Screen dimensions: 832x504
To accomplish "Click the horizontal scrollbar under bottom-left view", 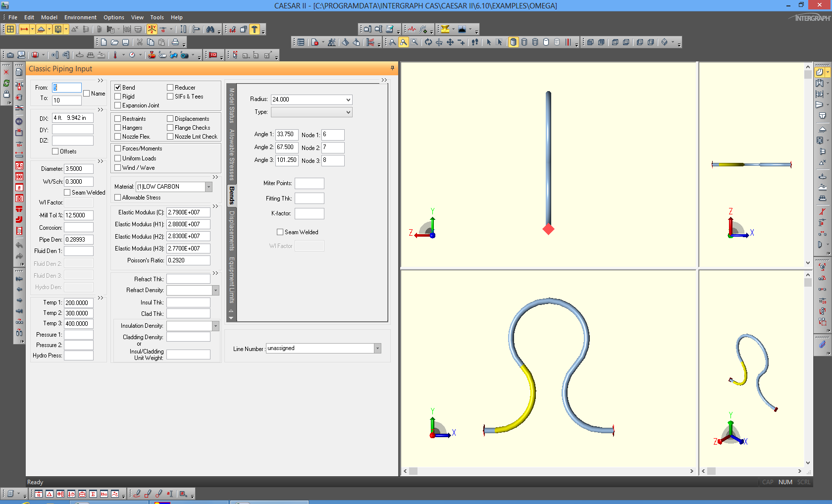I will point(549,471).
